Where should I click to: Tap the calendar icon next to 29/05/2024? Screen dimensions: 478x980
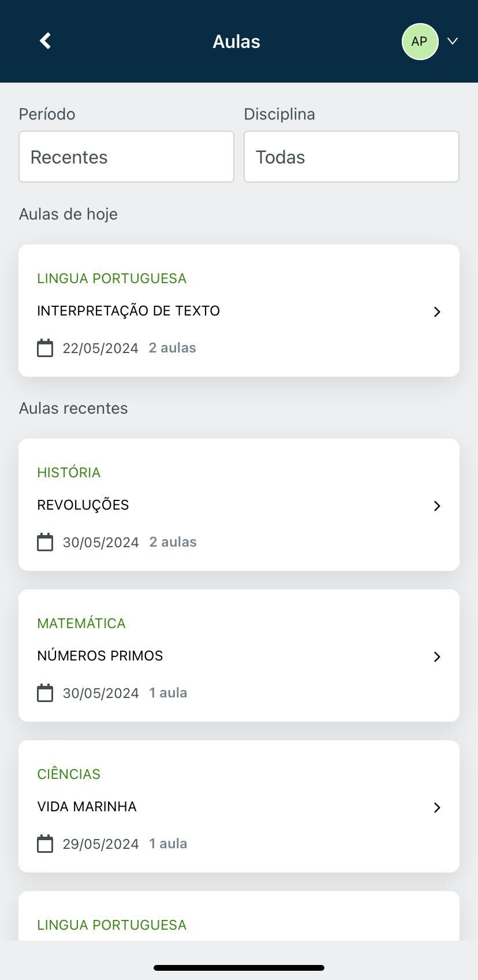[45, 844]
